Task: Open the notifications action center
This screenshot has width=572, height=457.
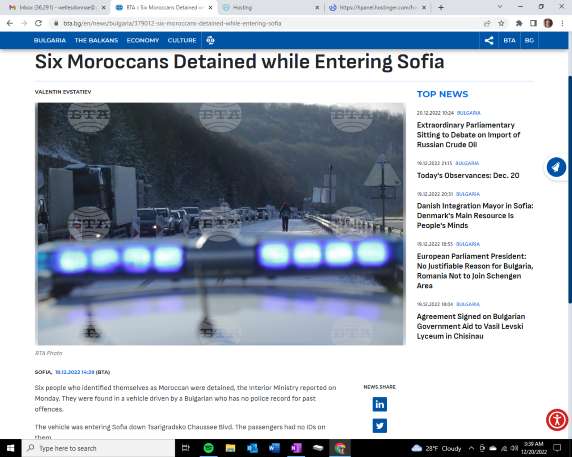Action: (x=557, y=448)
